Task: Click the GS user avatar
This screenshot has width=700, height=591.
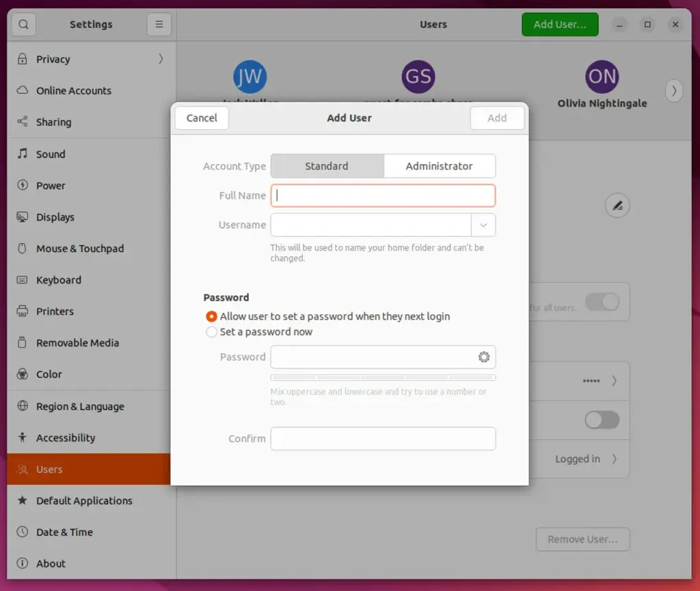Action: click(418, 77)
